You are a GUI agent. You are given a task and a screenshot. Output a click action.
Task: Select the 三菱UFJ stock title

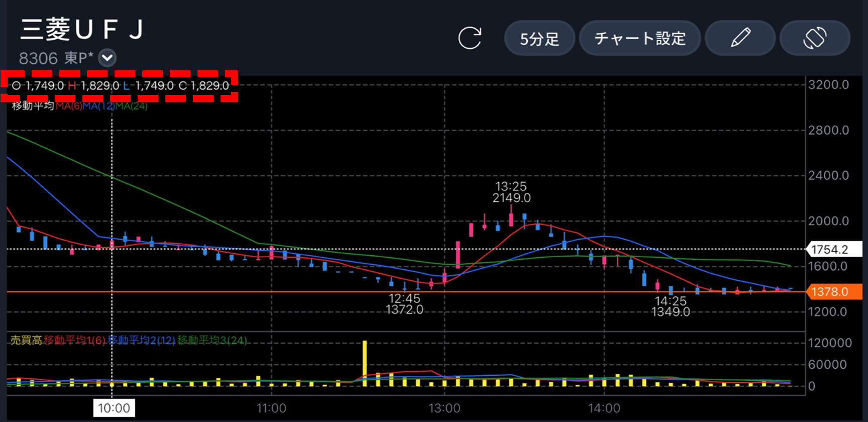click(82, 29)
